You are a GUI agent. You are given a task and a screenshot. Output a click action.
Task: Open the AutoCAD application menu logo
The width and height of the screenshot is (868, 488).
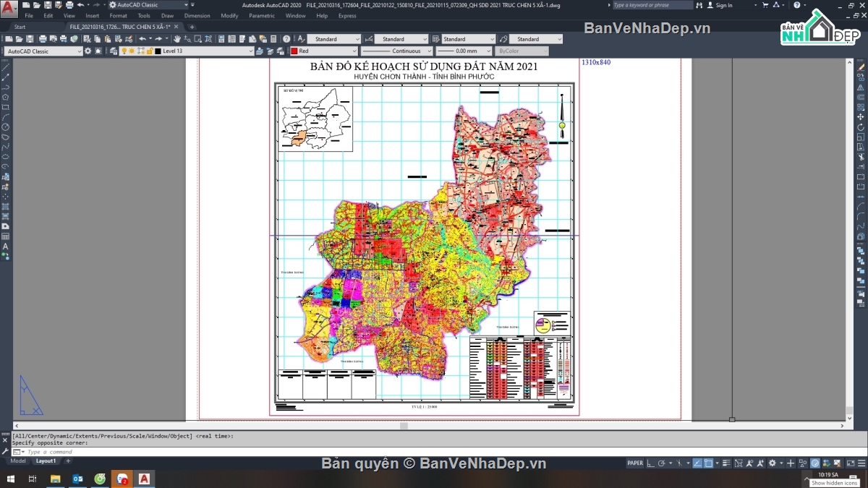pos(9,7)
